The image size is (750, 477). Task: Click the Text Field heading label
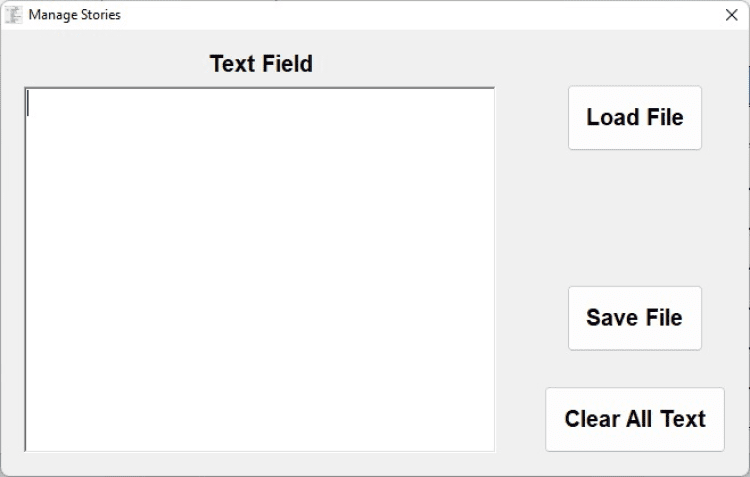tap(261, 64)
